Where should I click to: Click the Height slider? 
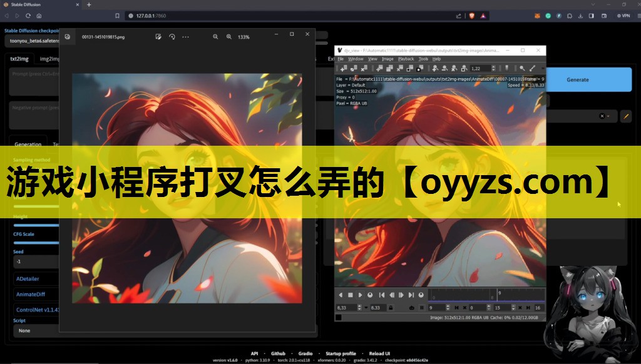(36, 225)
